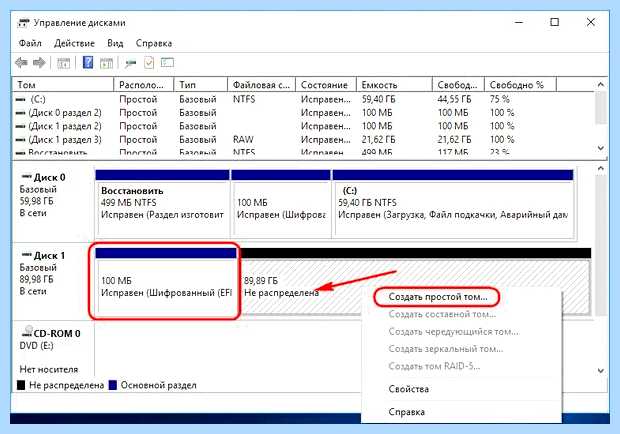The image size is (620, 434).
Task: Sort by the Емкость column header
Action: (x=395, y=85)
